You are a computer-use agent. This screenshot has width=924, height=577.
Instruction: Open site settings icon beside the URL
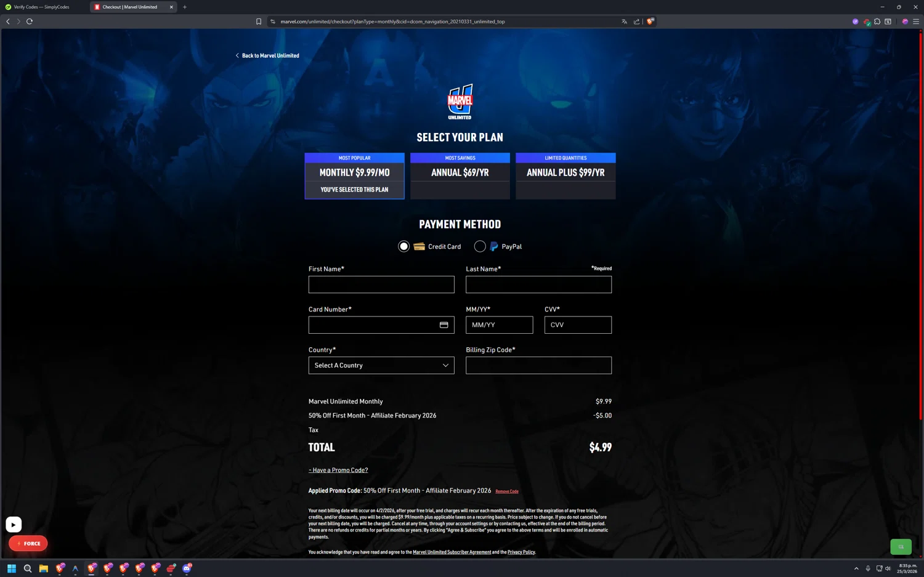click(x=273, y=22)
